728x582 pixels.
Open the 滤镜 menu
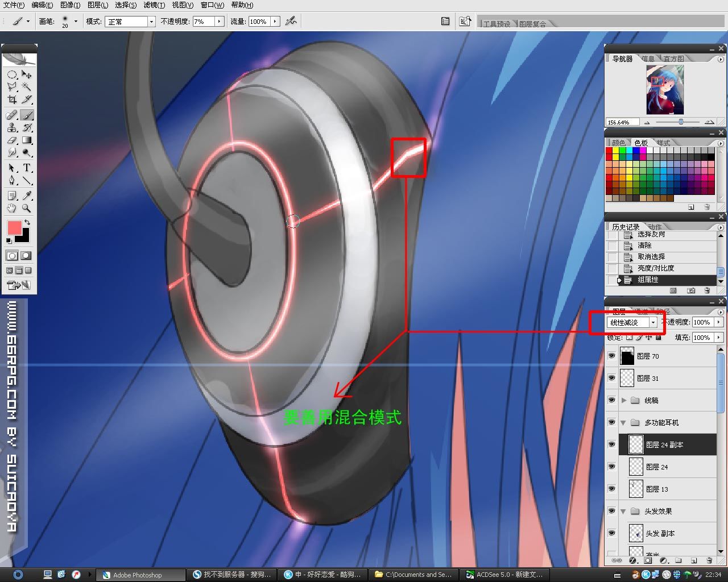[154, 5]
